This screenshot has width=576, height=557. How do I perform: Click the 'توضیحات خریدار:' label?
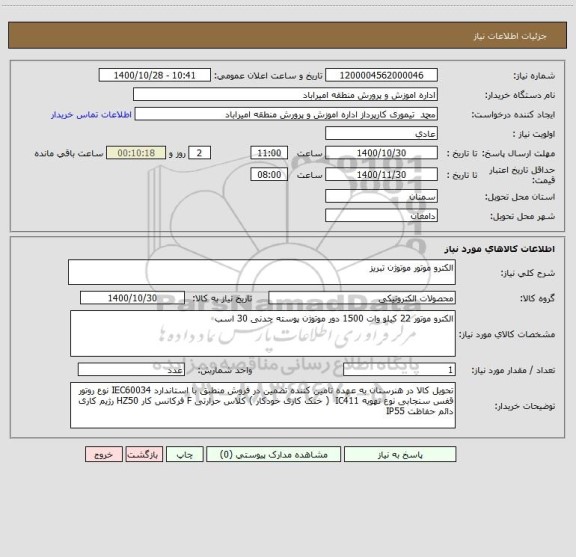point(525,406)
